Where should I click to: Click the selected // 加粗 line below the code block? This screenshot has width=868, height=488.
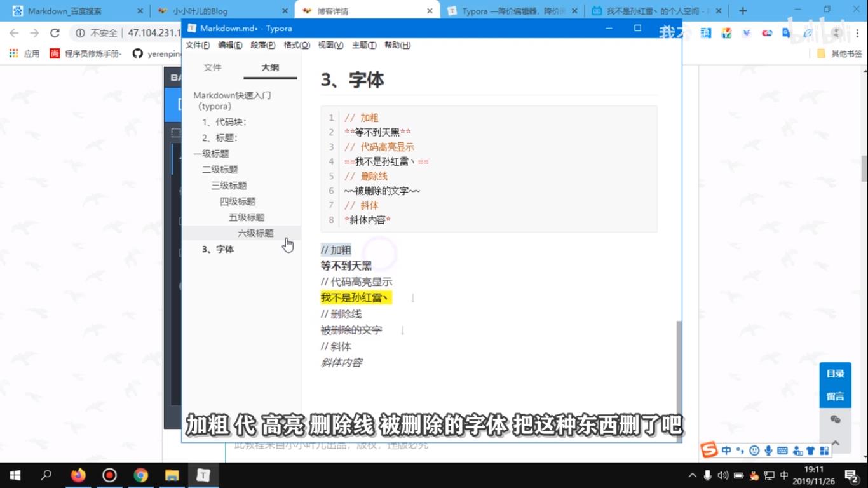pos(336,250)
